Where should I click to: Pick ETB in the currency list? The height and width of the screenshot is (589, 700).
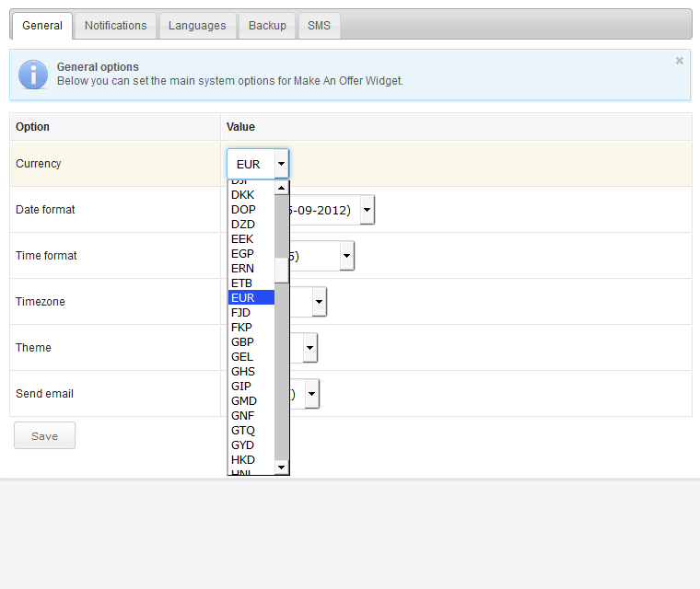tap(251, 283)
